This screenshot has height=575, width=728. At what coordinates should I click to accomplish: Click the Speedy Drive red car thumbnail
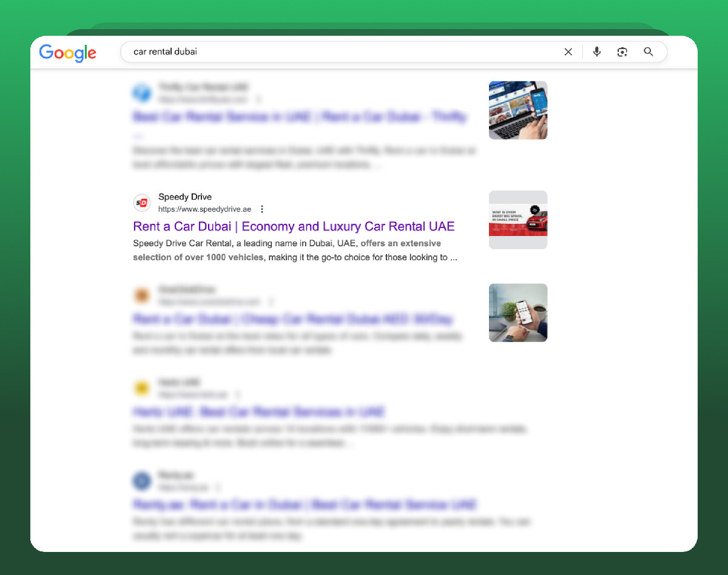point(518,220)
